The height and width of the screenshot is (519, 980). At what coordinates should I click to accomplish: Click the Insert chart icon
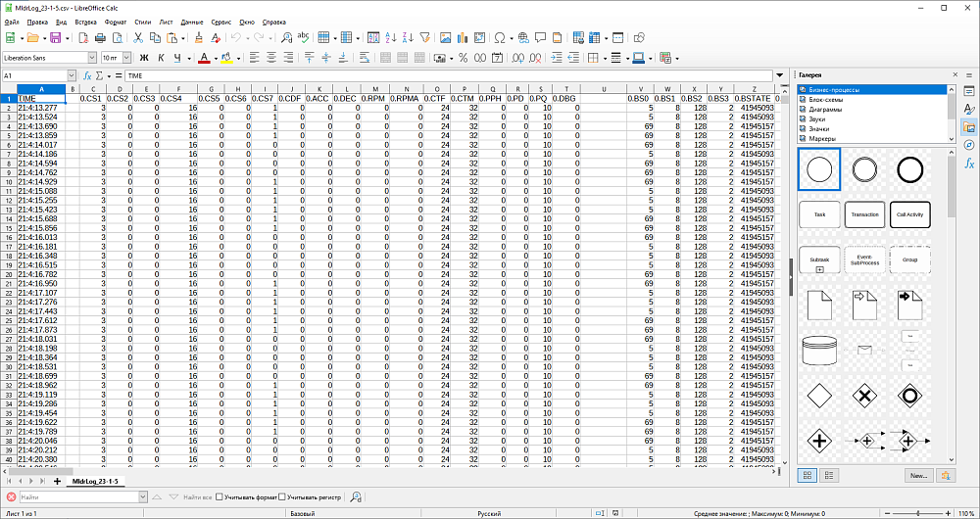coord(461,38)
